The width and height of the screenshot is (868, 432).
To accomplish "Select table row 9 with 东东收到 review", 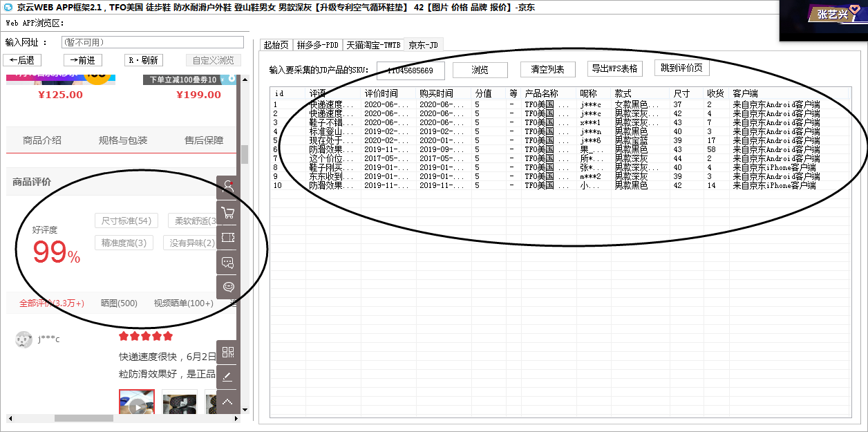I will (x=560, y=176).
